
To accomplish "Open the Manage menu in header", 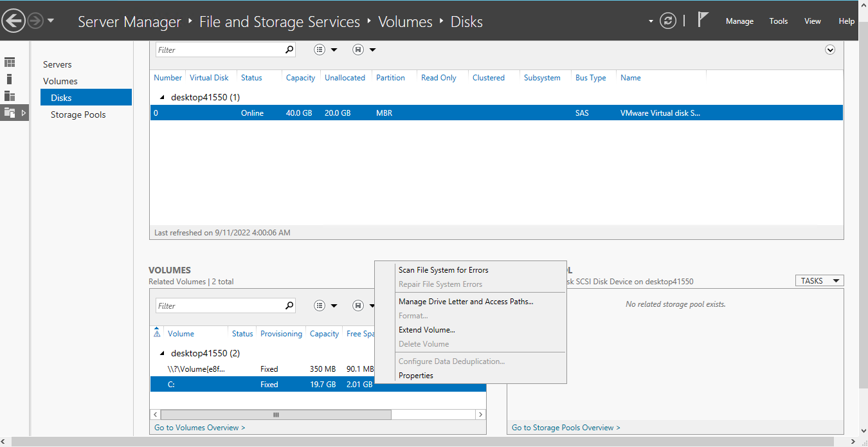I will (x=739, y=21).
